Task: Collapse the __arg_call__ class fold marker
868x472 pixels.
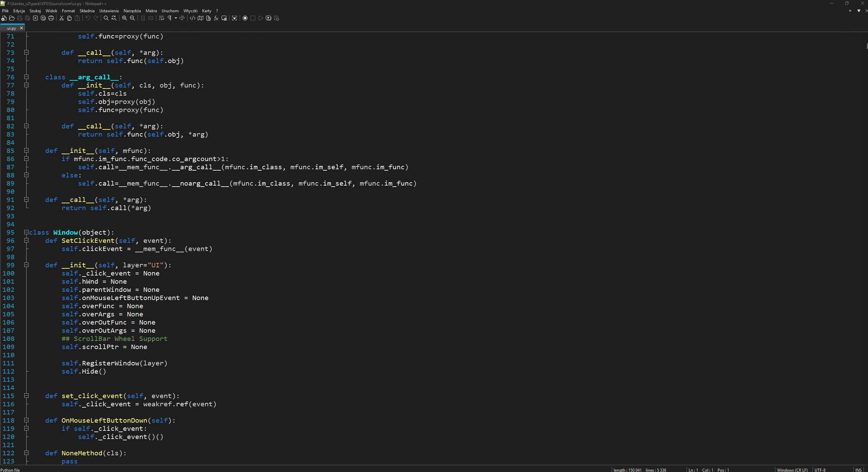Action: click(x=27, y=77)
